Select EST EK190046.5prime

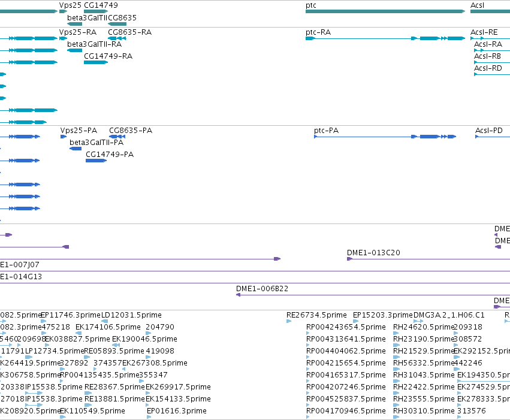click(144, 339)
